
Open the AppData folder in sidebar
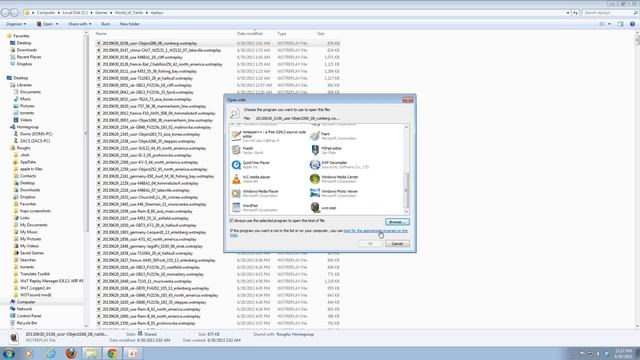pos(28,162)
